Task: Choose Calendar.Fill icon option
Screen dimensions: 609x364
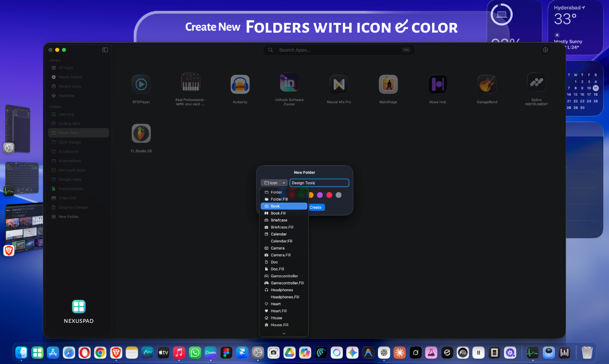Action: click(284, 241)
